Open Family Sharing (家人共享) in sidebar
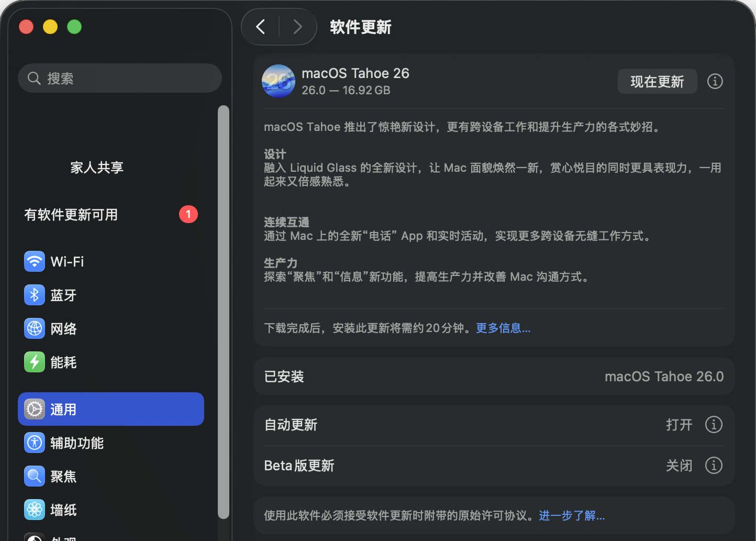This screenshot has width=756, height=541. [97, 168]
